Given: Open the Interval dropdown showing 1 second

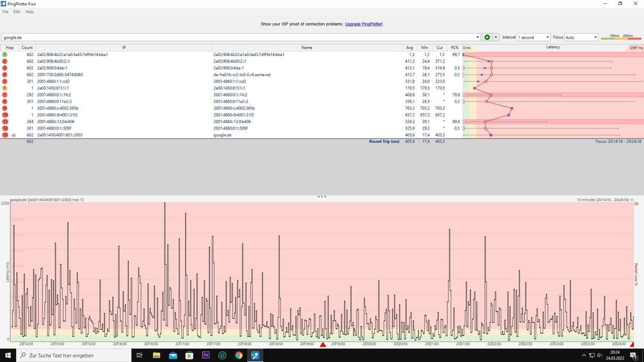Looking at the screenshot, I should [x=533, y=37].
